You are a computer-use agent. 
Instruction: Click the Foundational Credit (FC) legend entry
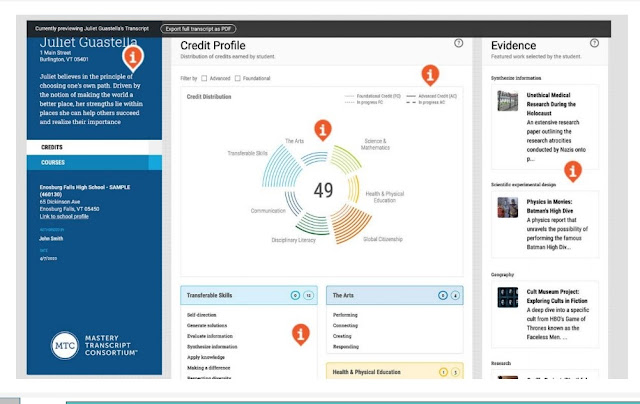[373, 96]
